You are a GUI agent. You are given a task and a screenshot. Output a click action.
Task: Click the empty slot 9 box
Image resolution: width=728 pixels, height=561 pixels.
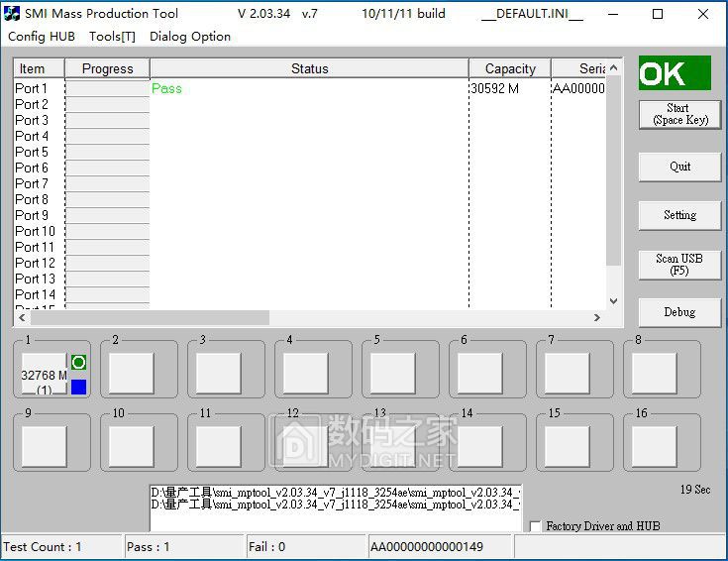tap(45, 447)
